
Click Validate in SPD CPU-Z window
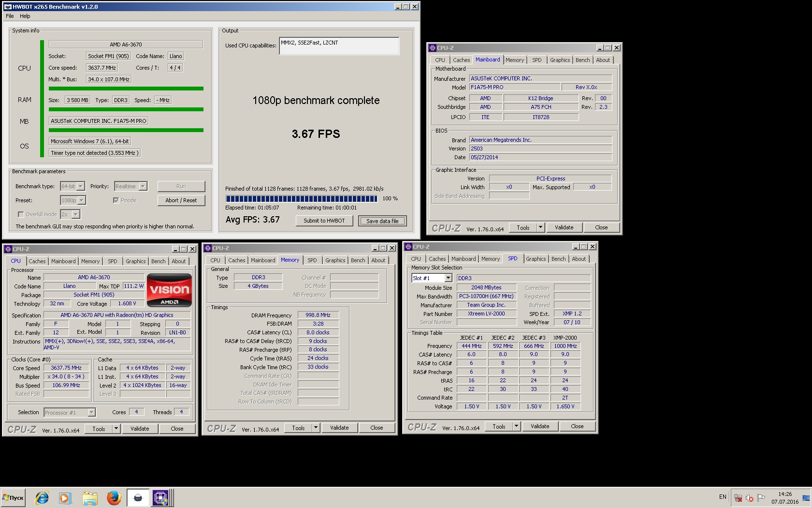[540, 426]
